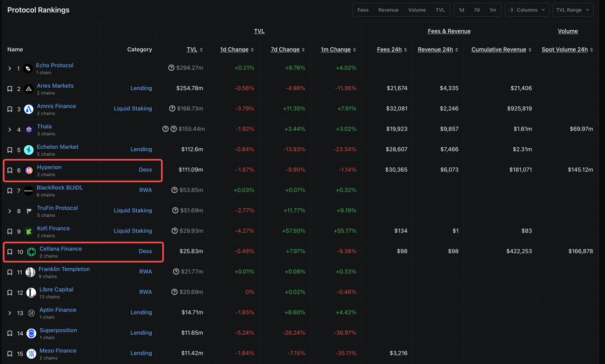Expand Thala row chevron
Image resolution: width=605 pixels, height=364 pixels.
click(x=10, y=130)
